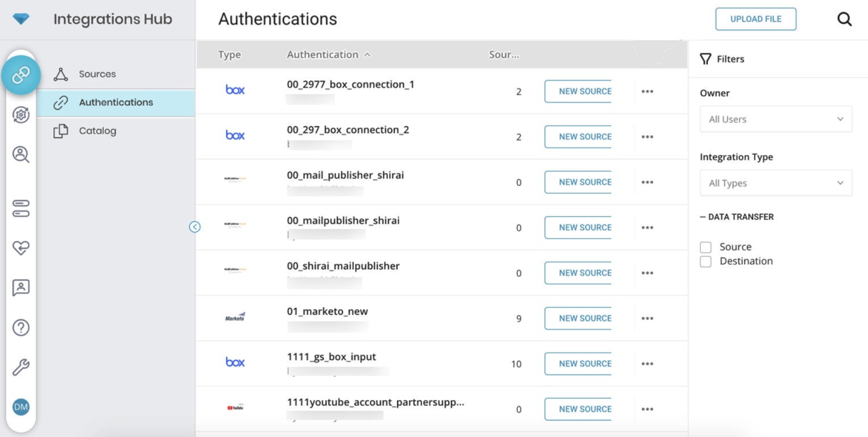
Task: Open Catalog in the side menu
Action: pyautogui.click(x=97, y=131)
